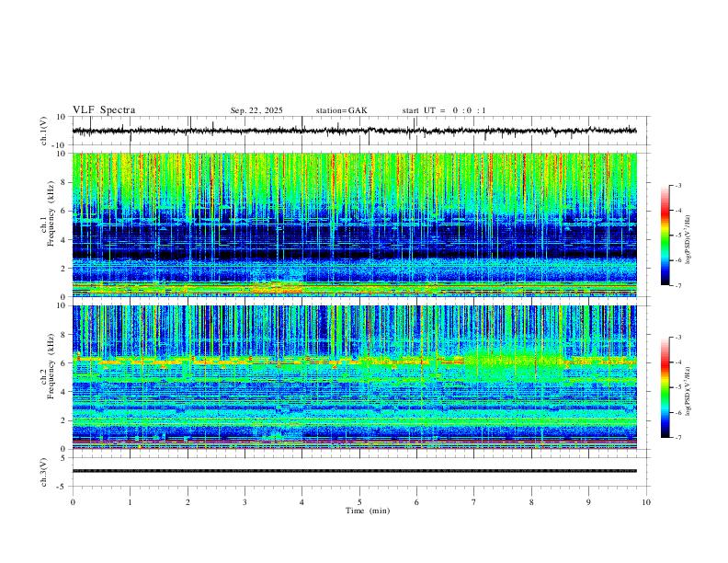This screenshot has width=728, height=563.
Task: Click the time axis tick label "9"
Action: point(588,502)
